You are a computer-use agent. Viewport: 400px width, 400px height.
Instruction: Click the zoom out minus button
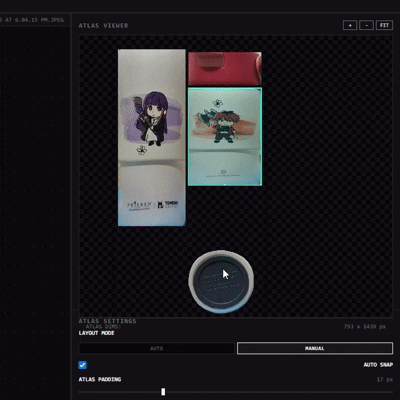[x=366, y=25]
